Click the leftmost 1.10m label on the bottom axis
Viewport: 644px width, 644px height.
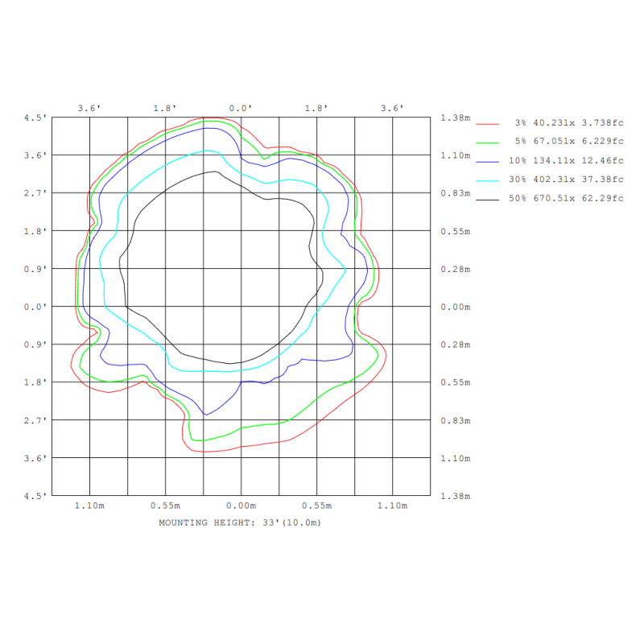89,506
